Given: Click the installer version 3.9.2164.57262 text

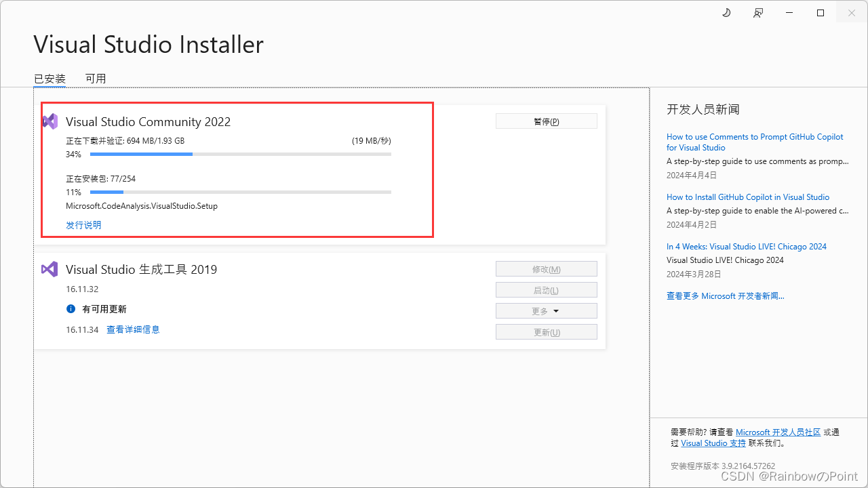Looking at the screenshot, I should click(x=723, y=466).
